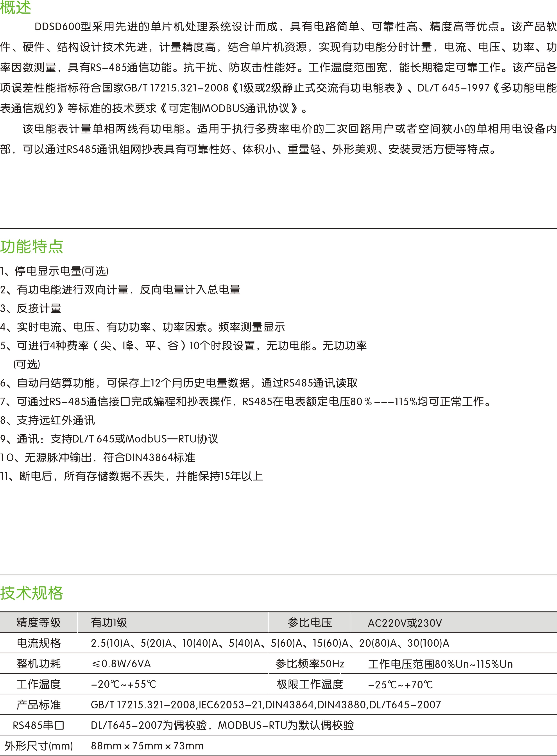Viewport: 557px width, 756px height.
Task: Click the -20℃~+55℃ temperature value
Action: click(x=124, y=684)
